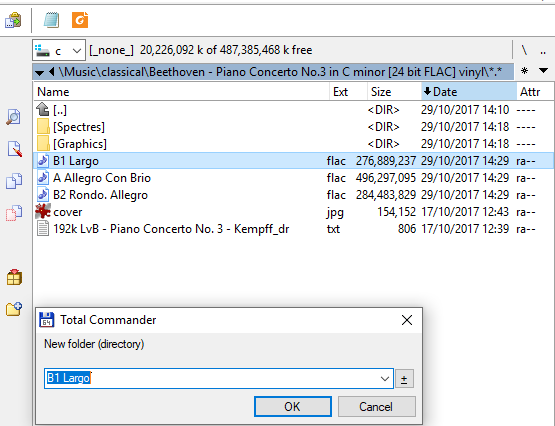Cancel the New folder dialog

(x=376, y=407)
